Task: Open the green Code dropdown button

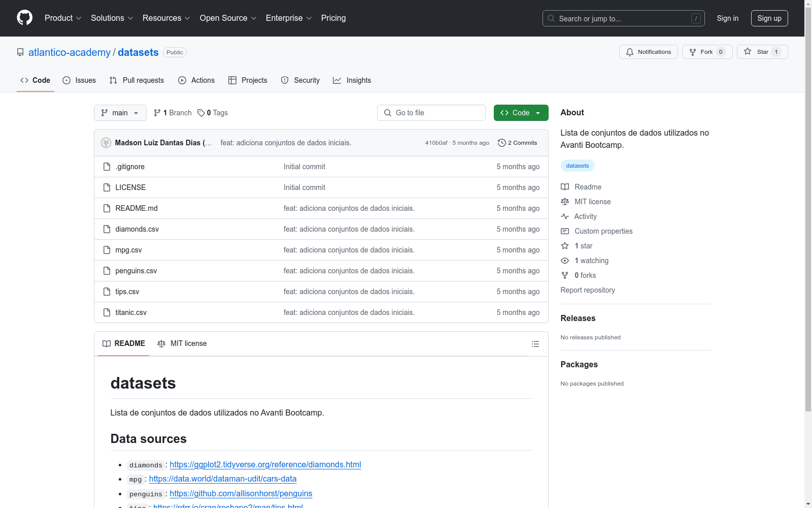Action: [x=521, y=113]
